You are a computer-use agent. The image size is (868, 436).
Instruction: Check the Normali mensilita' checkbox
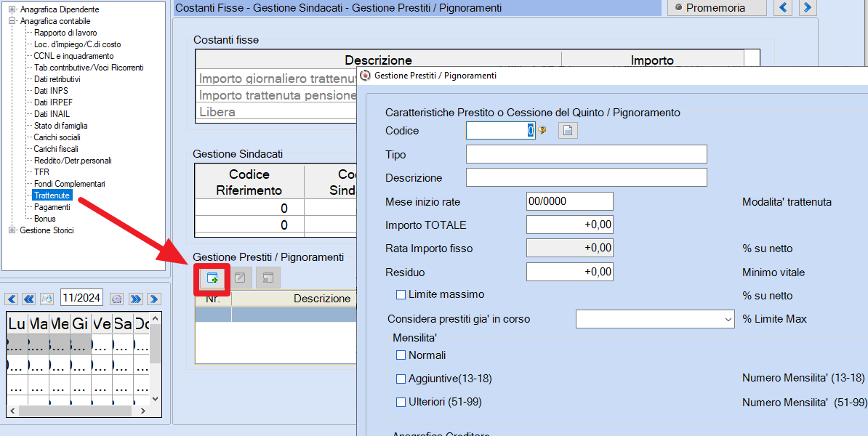click(401, 355)
